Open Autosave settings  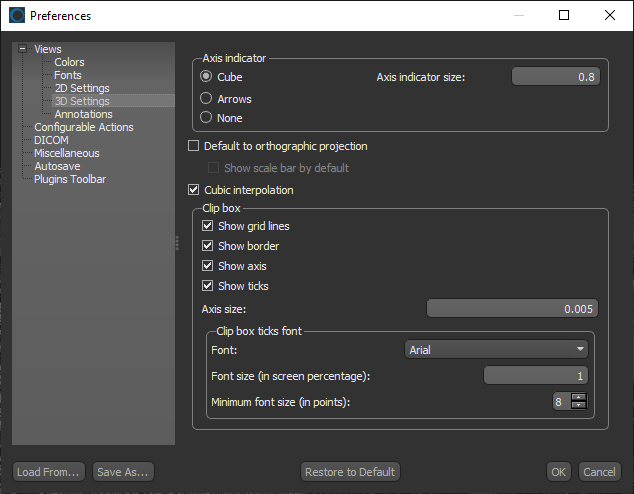tap(57, 166)
